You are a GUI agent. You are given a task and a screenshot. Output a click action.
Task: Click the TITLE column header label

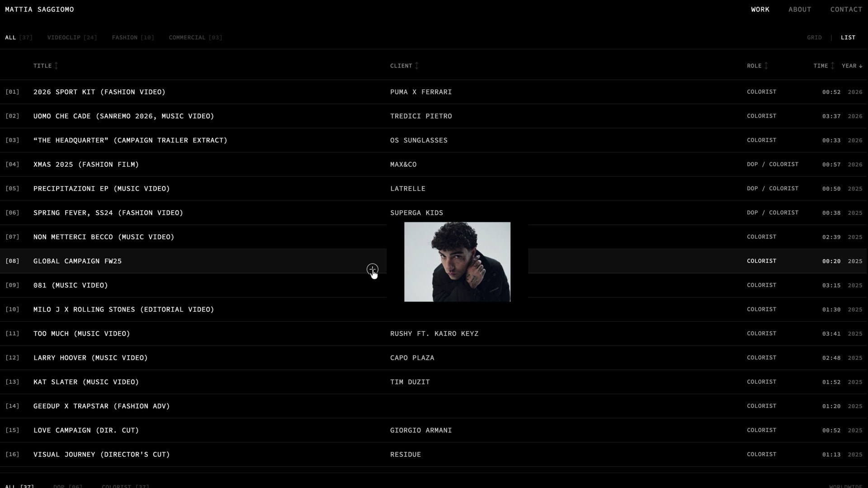point(42,66)
